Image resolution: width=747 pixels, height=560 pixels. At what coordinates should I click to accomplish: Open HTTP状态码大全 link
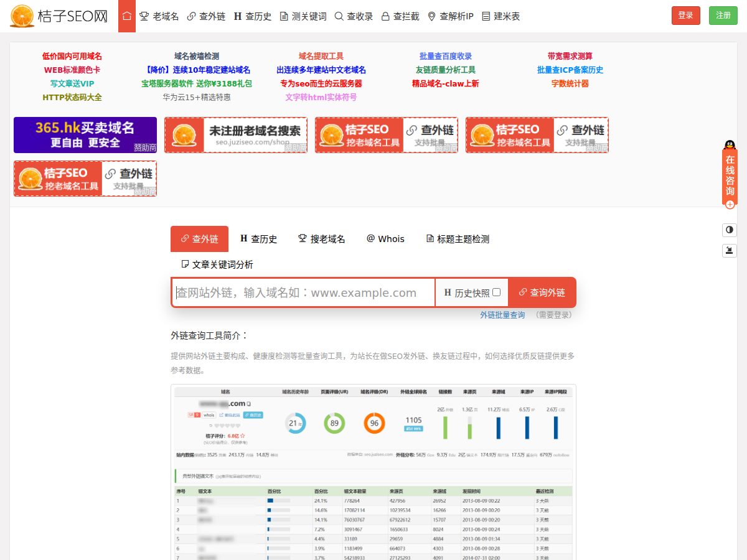(72, 97)
